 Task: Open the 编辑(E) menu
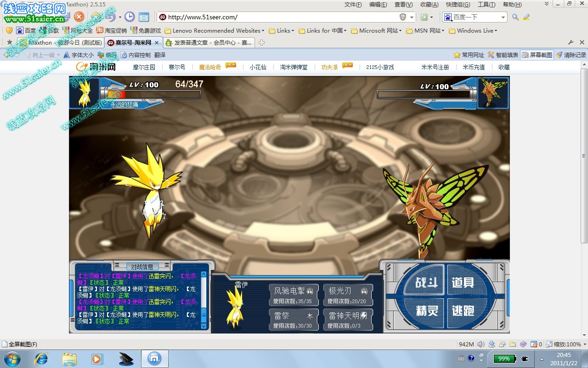pyautogui.click(x=378, y=5)
